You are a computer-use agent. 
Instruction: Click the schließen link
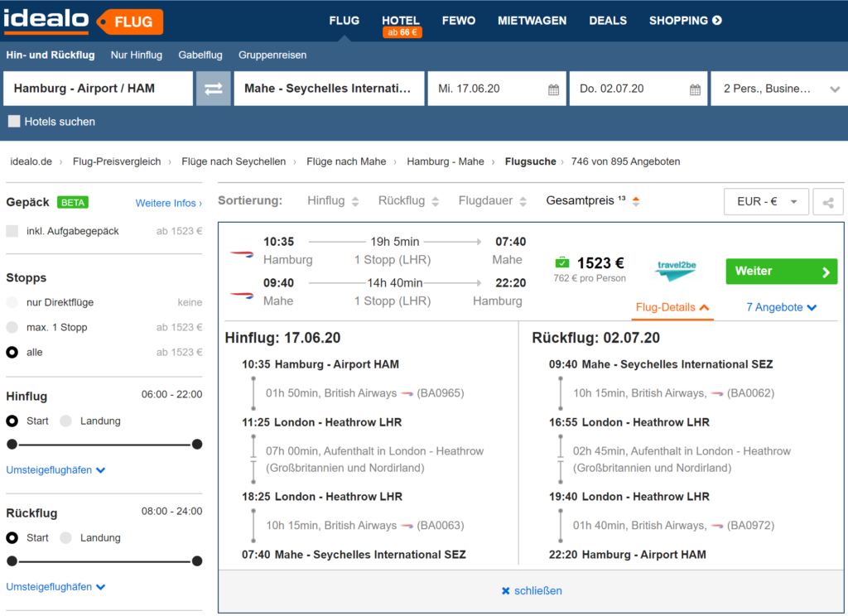coord(537,591)
